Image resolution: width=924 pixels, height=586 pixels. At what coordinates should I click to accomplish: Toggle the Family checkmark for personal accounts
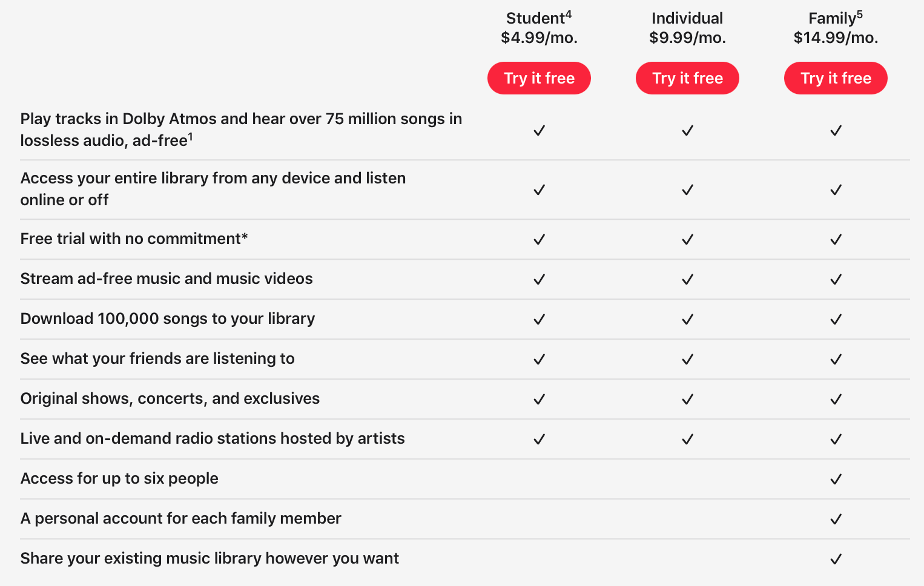(836, 519)
